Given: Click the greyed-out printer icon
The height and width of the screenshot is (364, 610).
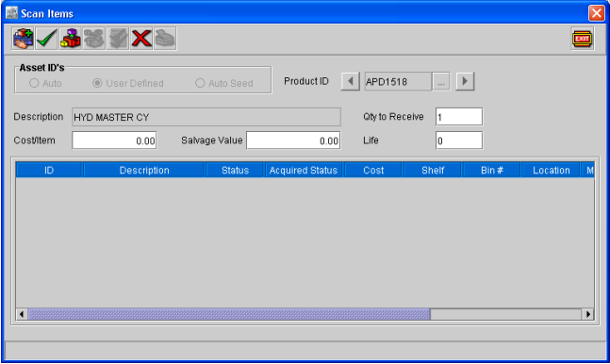Looking at the screenshot, I should pos(165,39).
